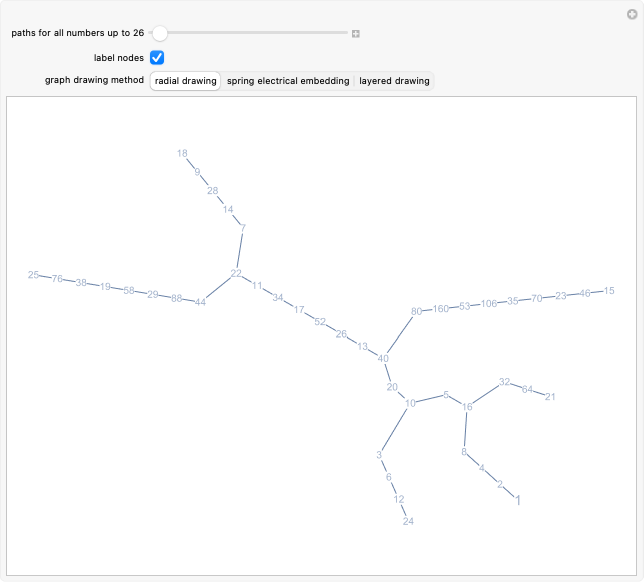Select the node labeled 22
644x583 pixels.
point(236,273)
